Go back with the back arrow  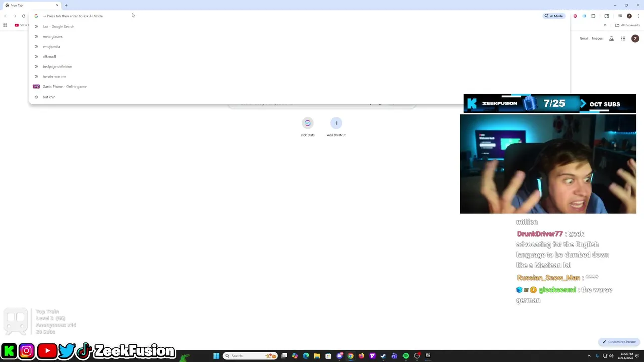tap(6, 16)
